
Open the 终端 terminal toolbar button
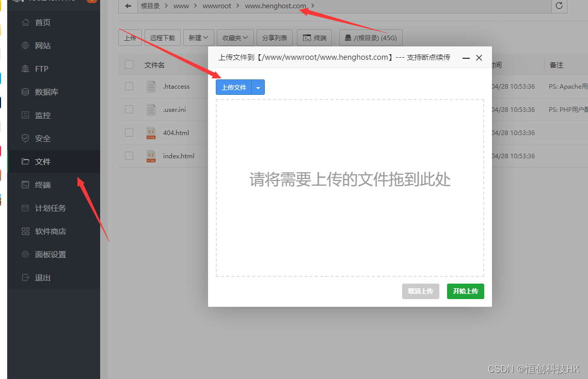pos(315,38)
